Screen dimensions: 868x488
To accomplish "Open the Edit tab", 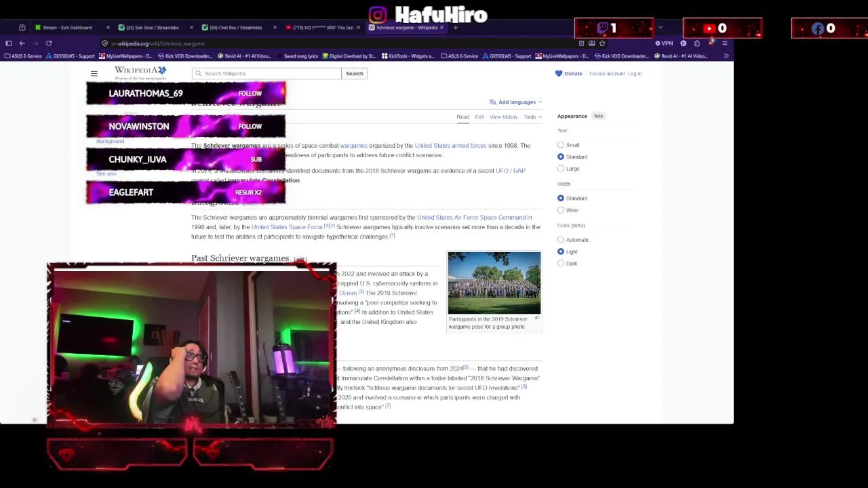I will pos(479,117).
